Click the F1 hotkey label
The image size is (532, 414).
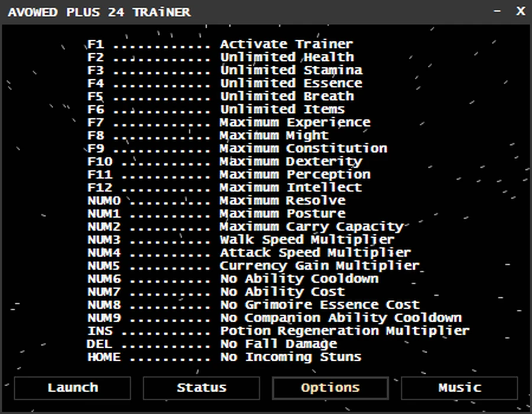pyautogui.click(x=96, y=44)
